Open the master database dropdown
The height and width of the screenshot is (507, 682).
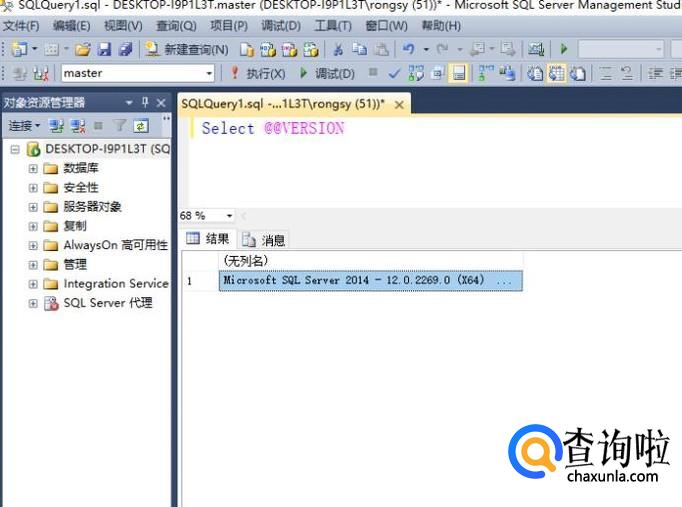pos(209,73)
